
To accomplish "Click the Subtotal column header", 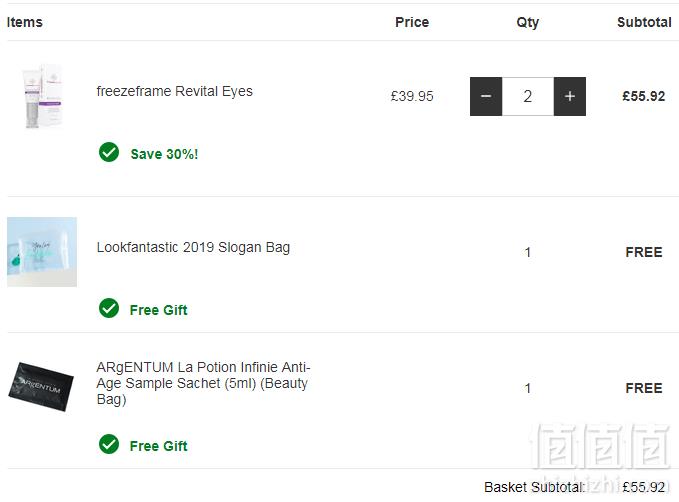I will 644,22.
